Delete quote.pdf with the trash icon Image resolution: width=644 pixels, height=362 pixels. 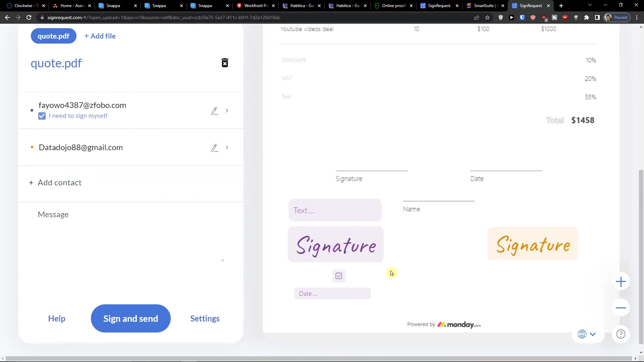point(225,63)
